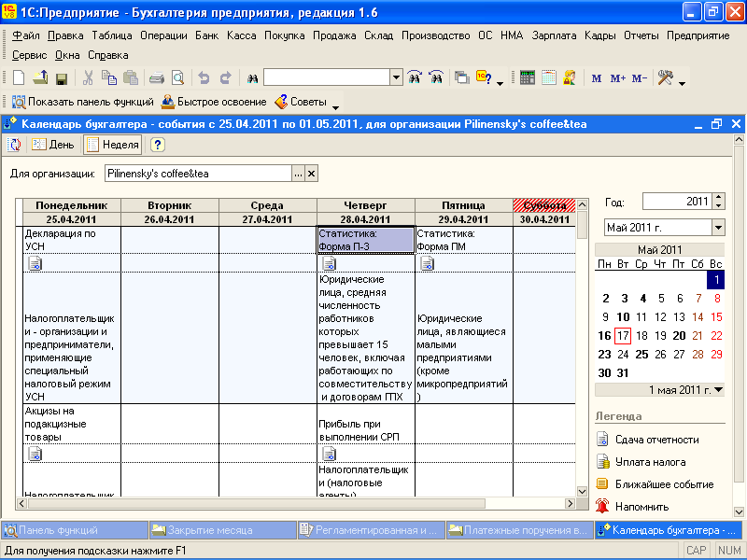The height and width of the screenshot is (560, 747).
Task: Click the tools wrench-hammer icon
Action: (x=665, y=77)
